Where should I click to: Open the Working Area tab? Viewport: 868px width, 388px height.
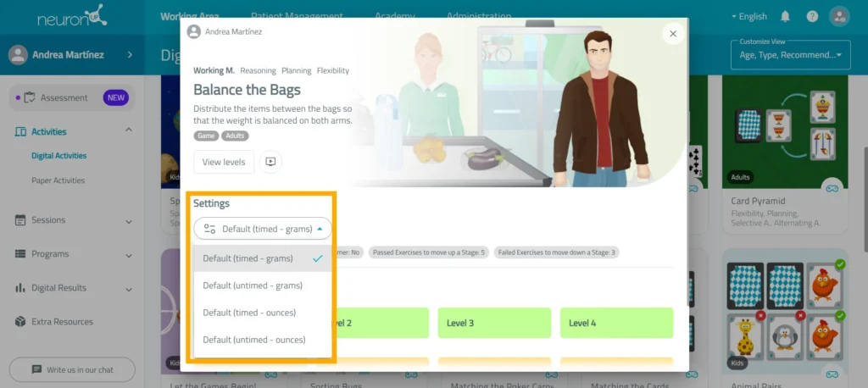pyautogui.click(x=190, y=17)
